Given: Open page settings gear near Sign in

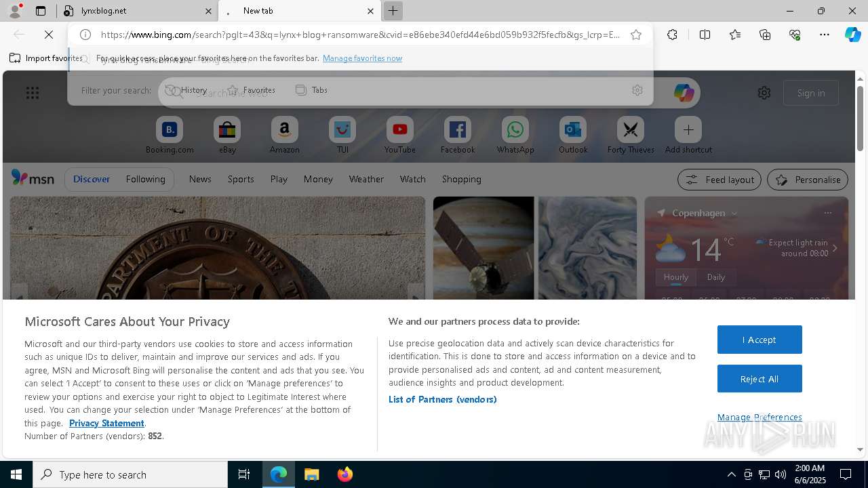Looking at the screenshot, I should pos(764,93).
